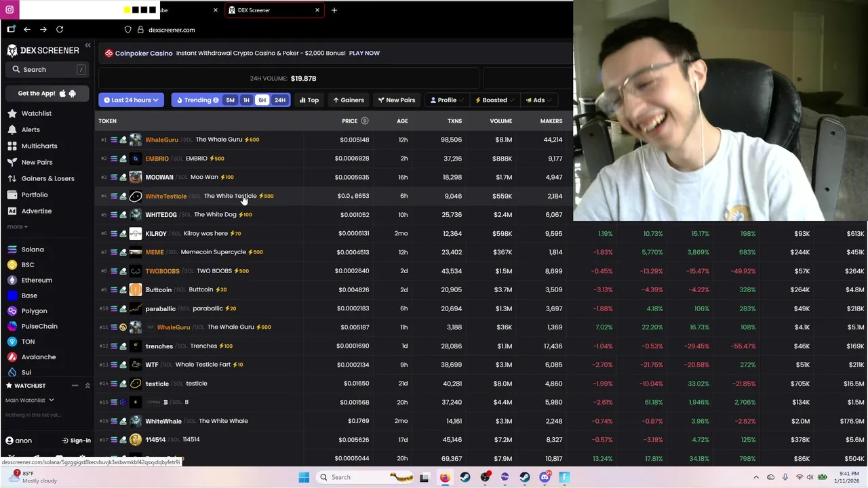Select the Gainers ranking tab

pos(349,100)
